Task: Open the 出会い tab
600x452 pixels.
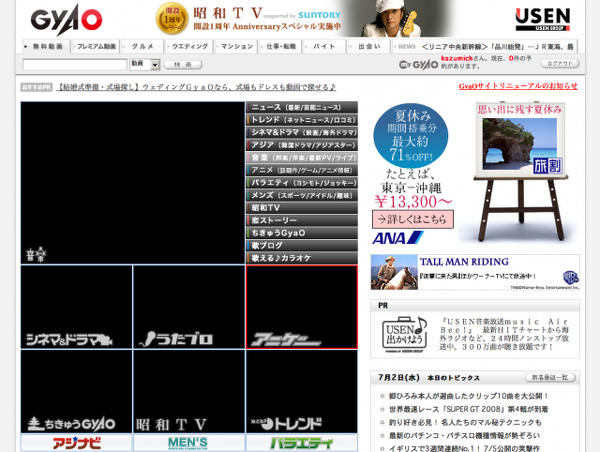Action: click(369, 46)
